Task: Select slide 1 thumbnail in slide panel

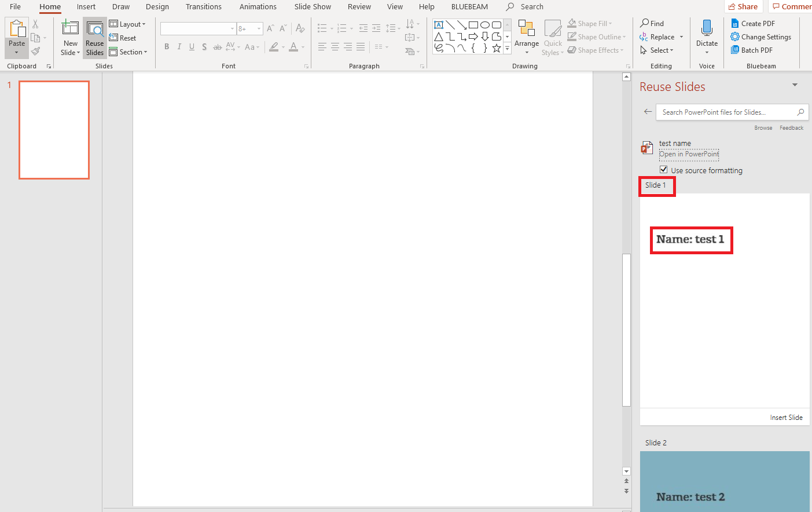Action: (54, 130)
